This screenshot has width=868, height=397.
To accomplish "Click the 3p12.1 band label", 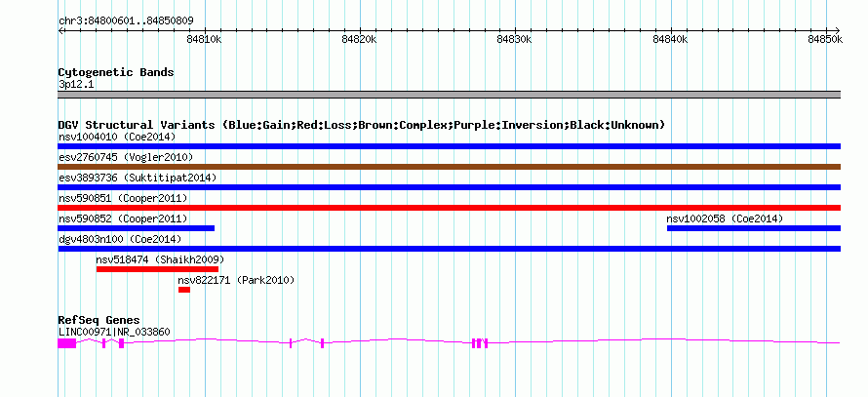I will [x=76, y=85].
